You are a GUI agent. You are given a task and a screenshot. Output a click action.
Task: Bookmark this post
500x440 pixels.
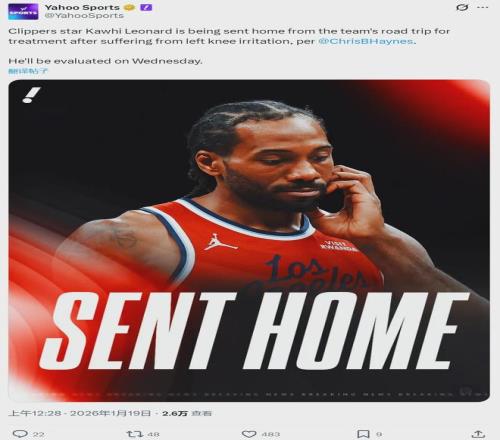(363, 434)
